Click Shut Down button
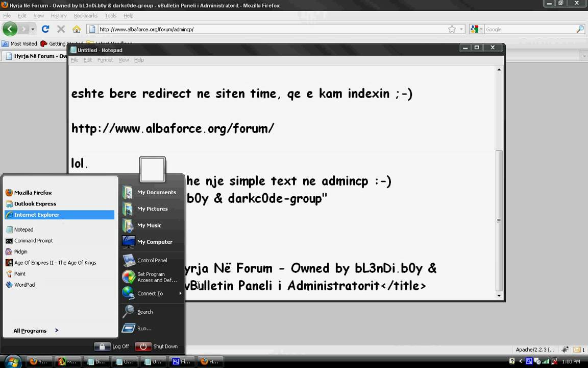Image resolution: width=588 pixels, height=368 pixels. (x=157, y=346)
